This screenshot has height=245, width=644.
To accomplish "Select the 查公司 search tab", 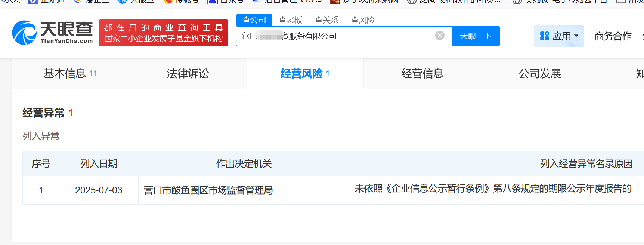I will click(254, 20).
